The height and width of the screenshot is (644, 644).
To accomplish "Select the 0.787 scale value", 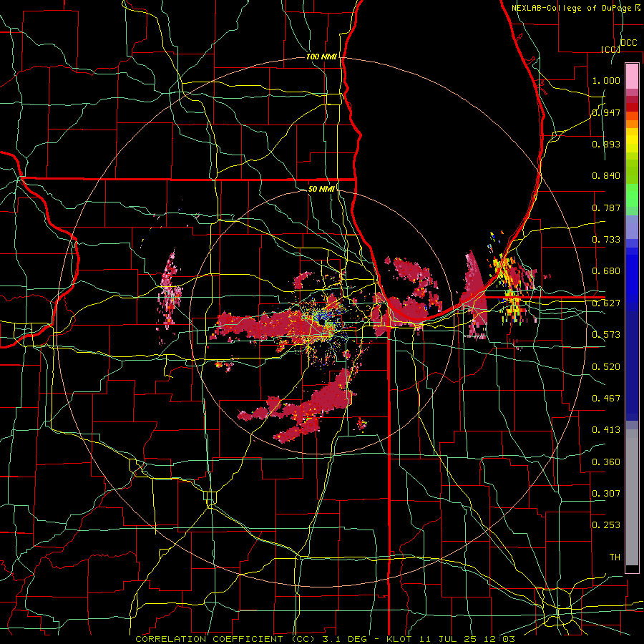I will pos(606,208).
